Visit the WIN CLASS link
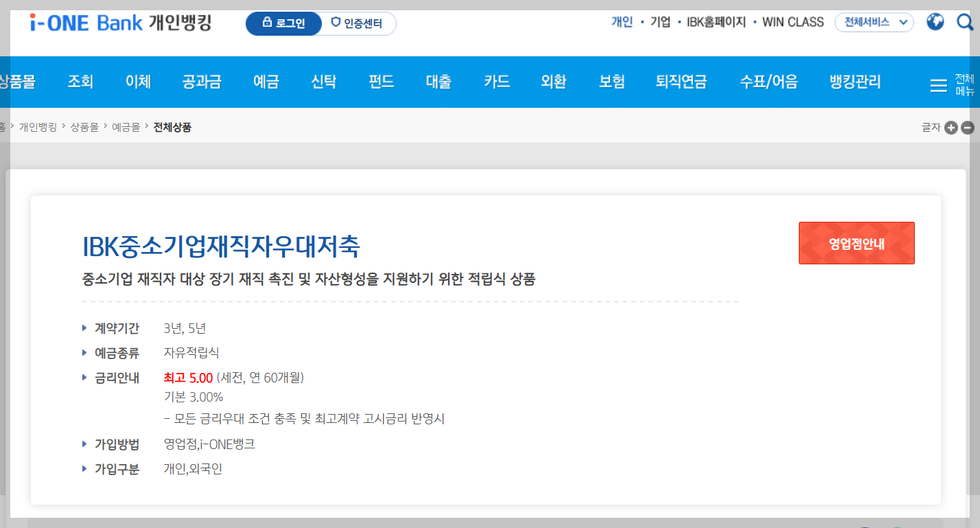Screen dimensions: 980x528 tap(793, 21)
